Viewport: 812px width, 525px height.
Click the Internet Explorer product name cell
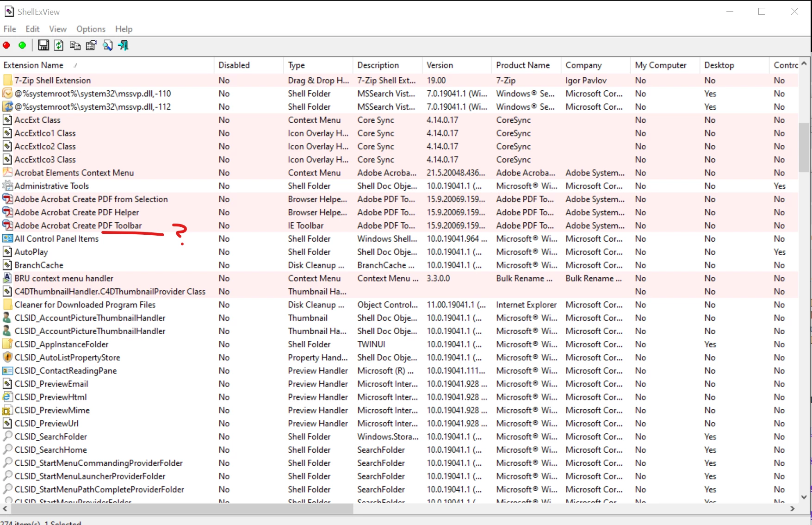(x=526, y=305)
